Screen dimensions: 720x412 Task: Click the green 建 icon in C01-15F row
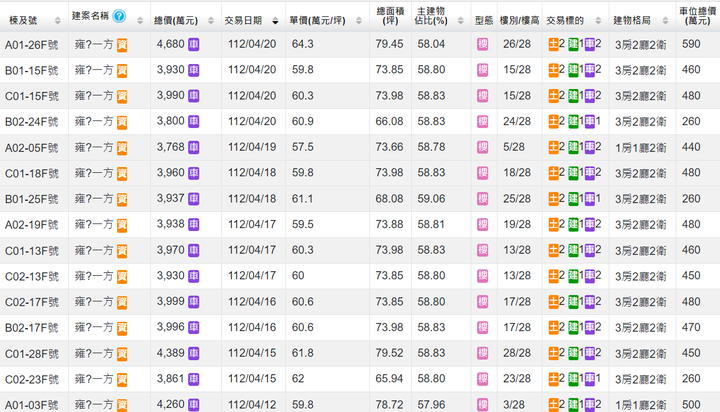pyautogui.click(x=573, y=96)
